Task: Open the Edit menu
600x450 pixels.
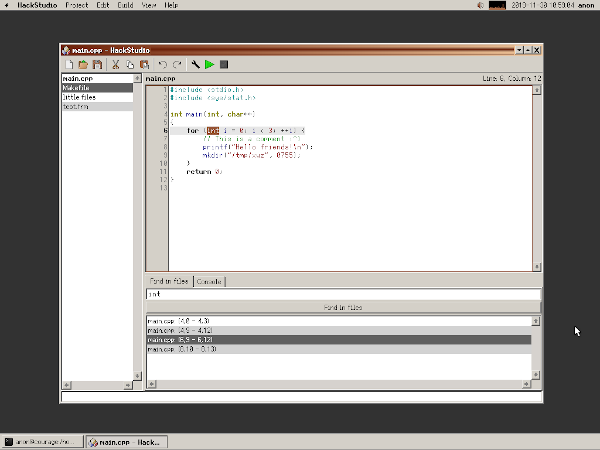Action: (103, 5)
